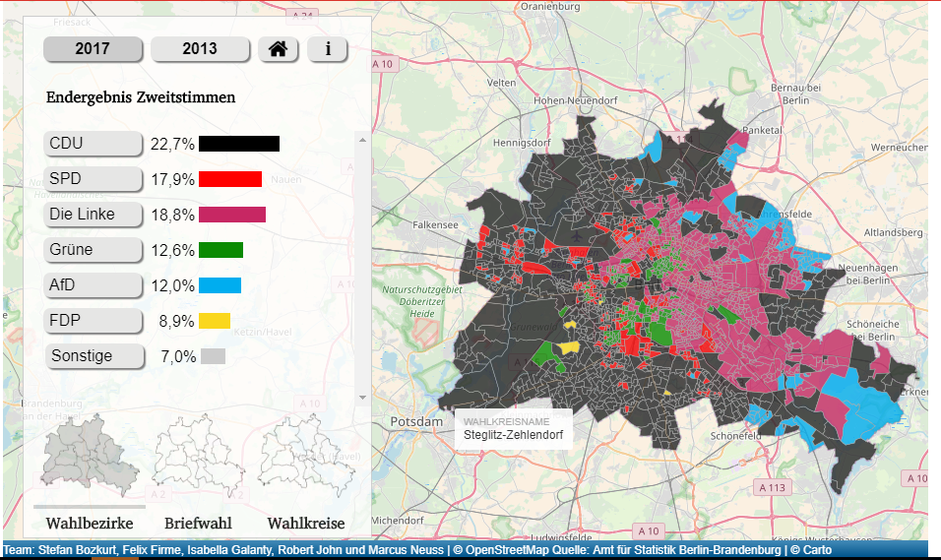Click the Wahlkreise tab label
The width and height of the screenshot is (941, 560).
pyautogui.click(x=305, y=523)
